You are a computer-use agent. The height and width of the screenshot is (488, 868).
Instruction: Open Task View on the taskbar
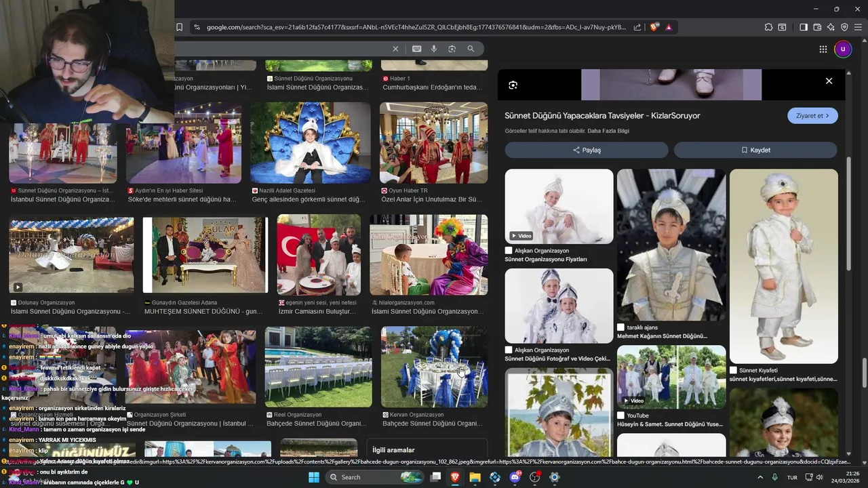pos(435,477)
